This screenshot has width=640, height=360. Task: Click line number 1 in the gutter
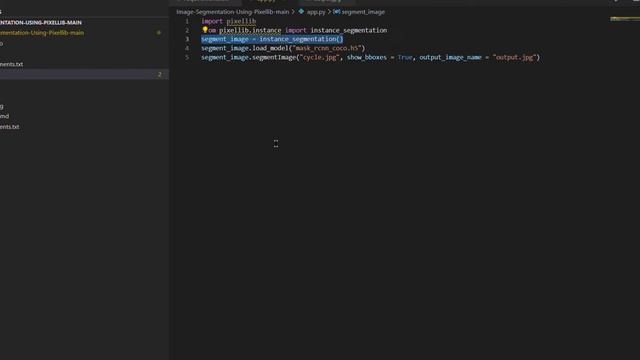click(187, 21)
